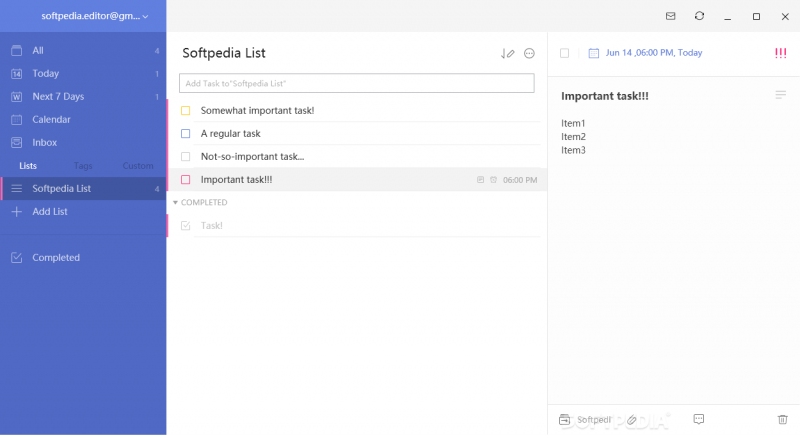This screenshot has width=800, height=438.
Task: Focus the Add Task input field
Action: (x=357, y=83)
